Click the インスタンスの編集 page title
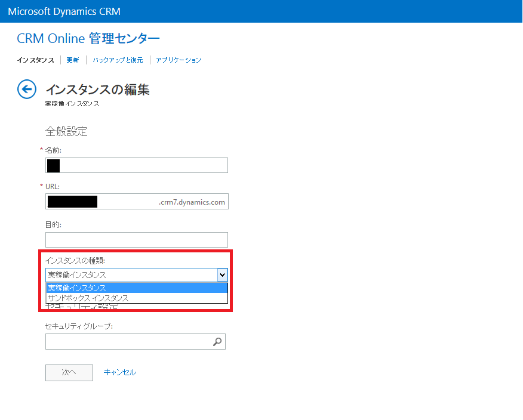This screenshot has width=523, height=420. [97, 89]
